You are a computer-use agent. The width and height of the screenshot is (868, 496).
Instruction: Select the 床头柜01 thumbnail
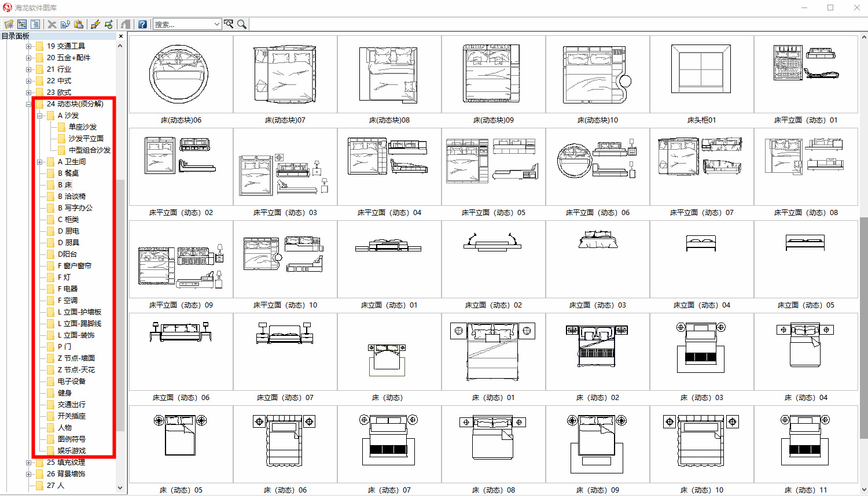701,75
